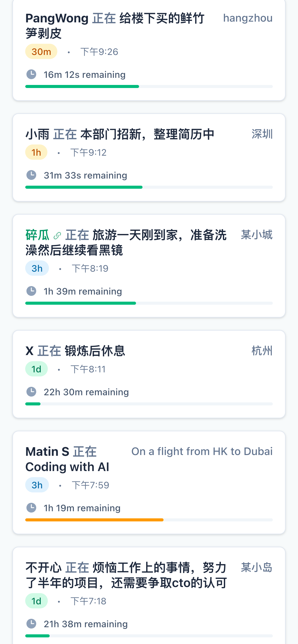This screenshot has width=298, height=644.
Task: Click the clock icon beside 1h 39m remaining
Action: click(31, 291)
